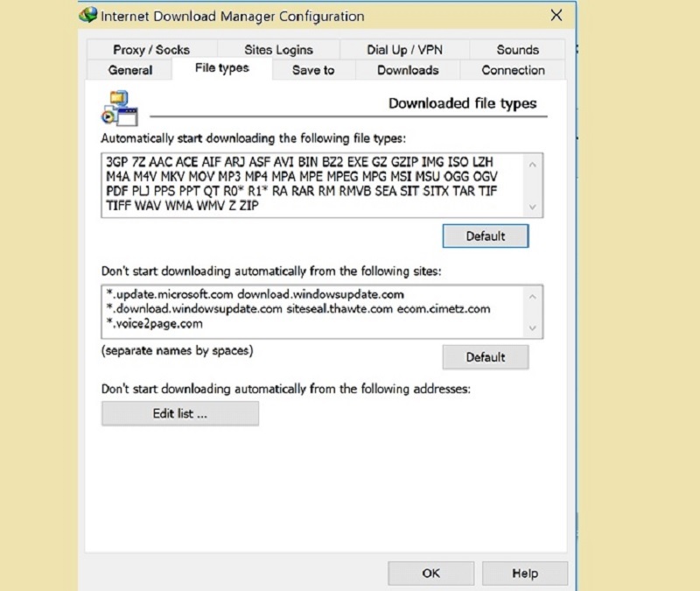Show the Connection tab

pyautogui.click(x=513, y=70)
